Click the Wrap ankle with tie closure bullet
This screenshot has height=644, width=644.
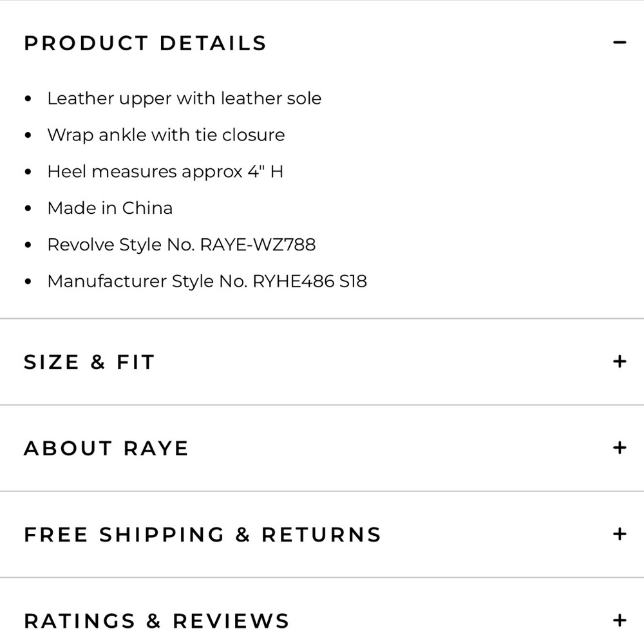[x=166, y=135]
